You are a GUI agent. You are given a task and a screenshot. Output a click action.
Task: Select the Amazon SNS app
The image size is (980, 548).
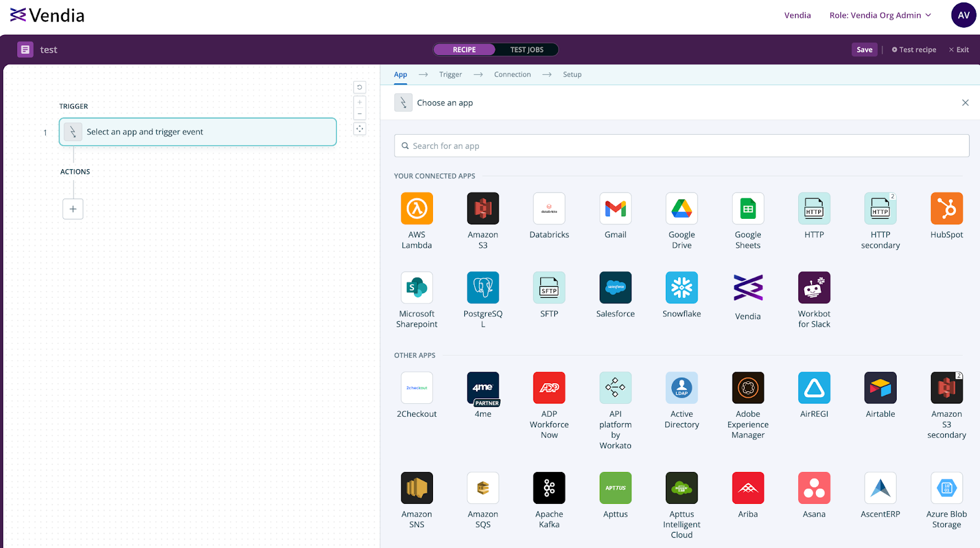tap(417, 487)
